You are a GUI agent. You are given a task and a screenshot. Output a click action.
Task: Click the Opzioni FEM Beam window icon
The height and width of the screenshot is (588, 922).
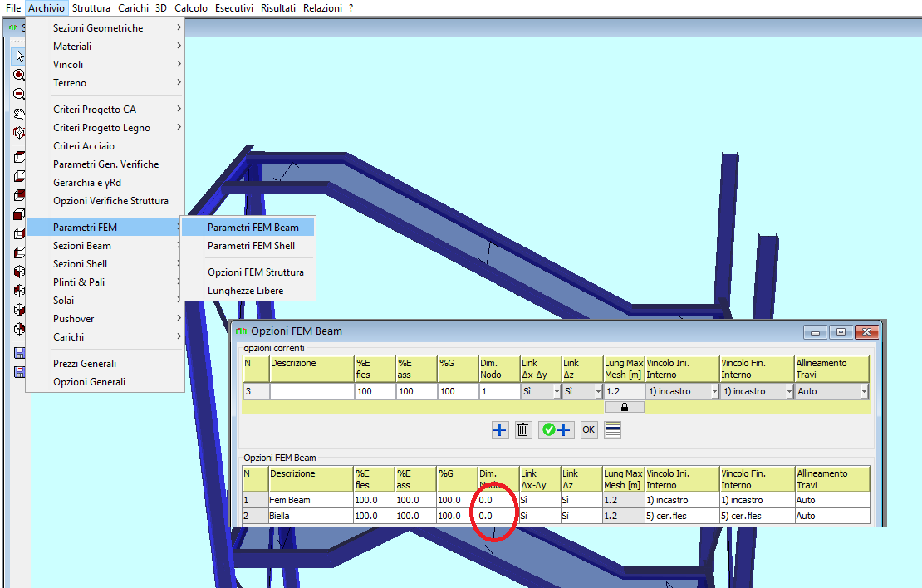click(x=241, y=331)
